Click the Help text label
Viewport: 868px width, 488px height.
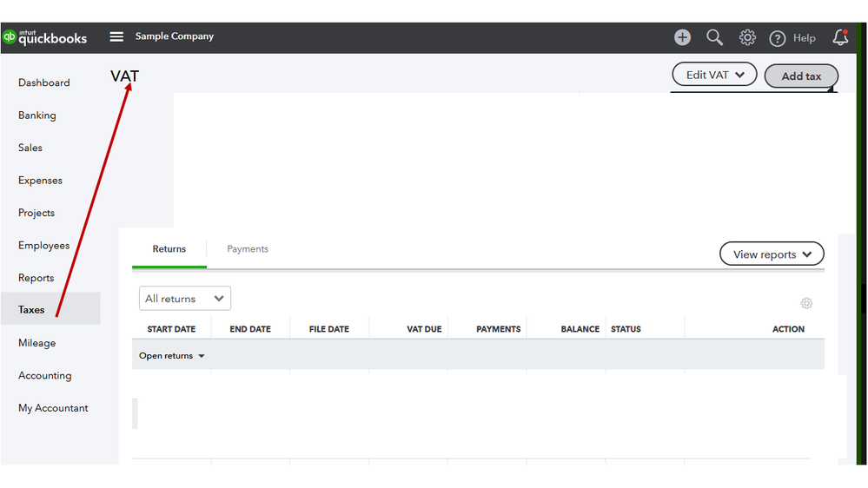click(804, 38)
